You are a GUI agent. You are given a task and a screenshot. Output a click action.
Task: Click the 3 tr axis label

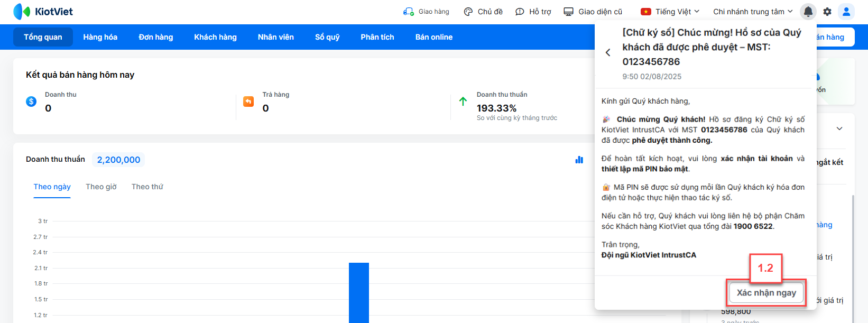click(43, 221)
